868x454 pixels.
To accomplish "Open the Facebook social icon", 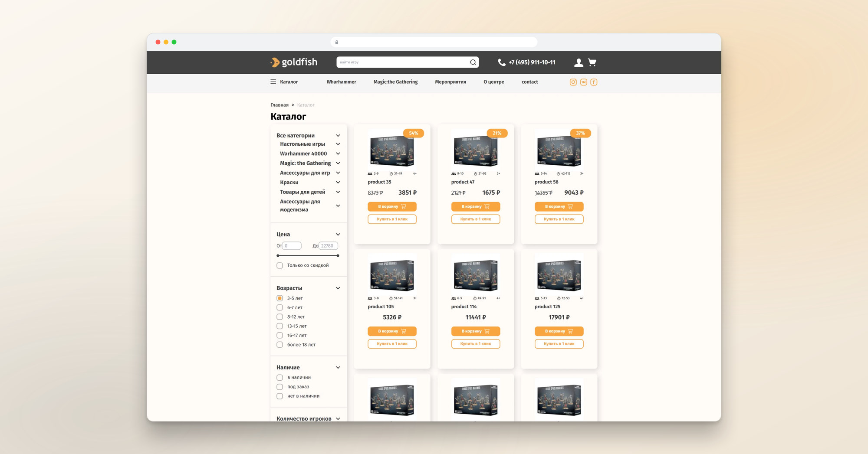I will coord(594,82).
